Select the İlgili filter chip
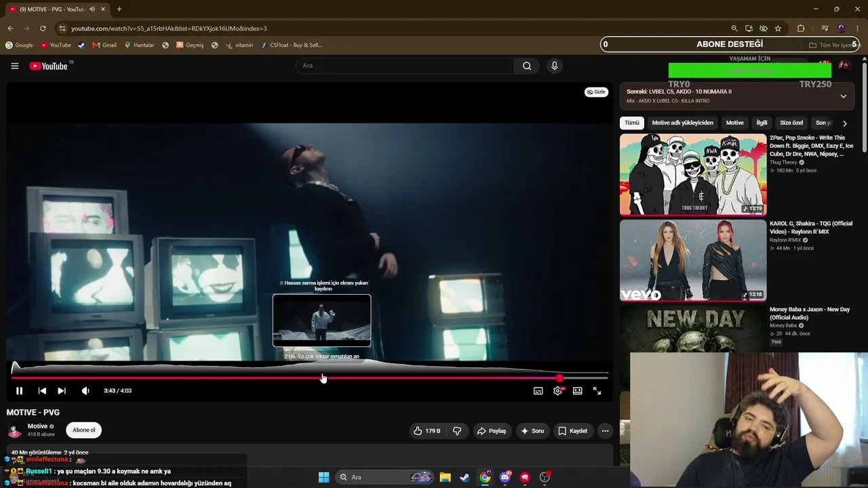 762,123
